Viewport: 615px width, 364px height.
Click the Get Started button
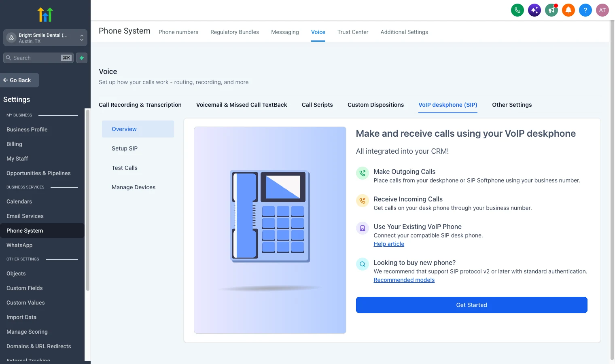(471, 305)
